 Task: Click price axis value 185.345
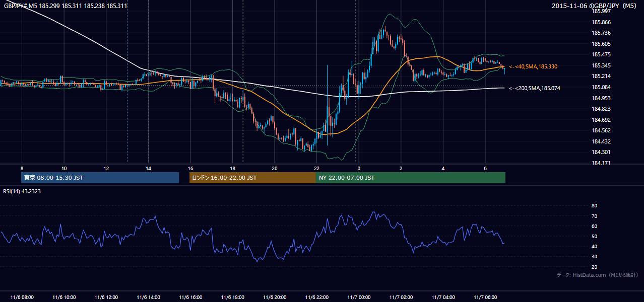pyautogui.click(x=601, y=65)
